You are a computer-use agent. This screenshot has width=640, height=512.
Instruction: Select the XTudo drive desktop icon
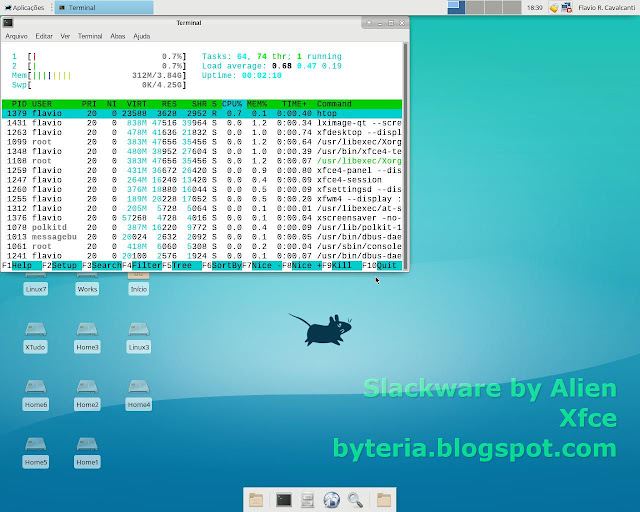pos(35,338)
